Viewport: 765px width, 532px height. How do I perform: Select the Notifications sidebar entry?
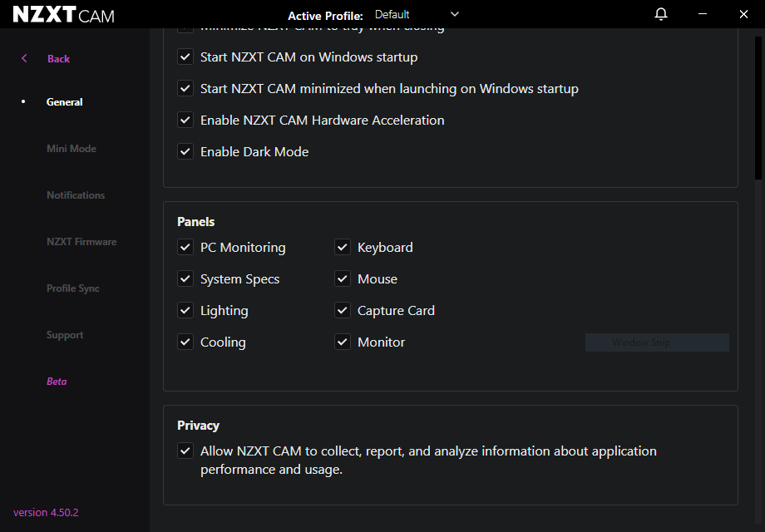76,195
